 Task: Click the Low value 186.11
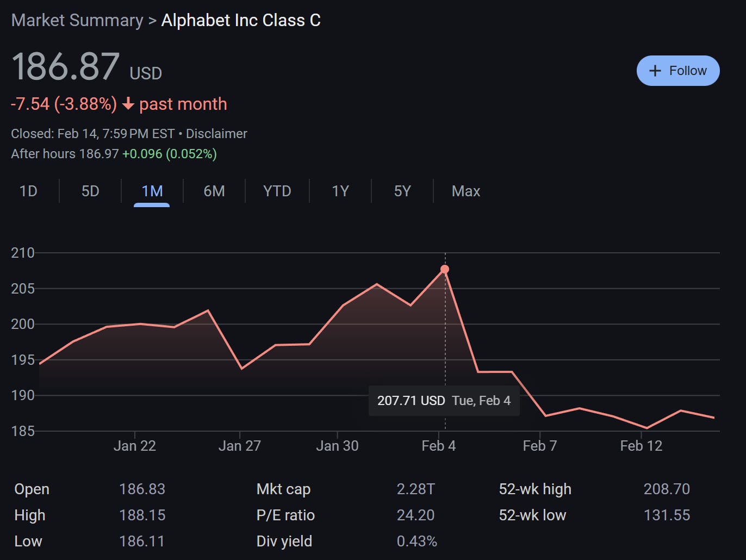click(x=142, y=542)
